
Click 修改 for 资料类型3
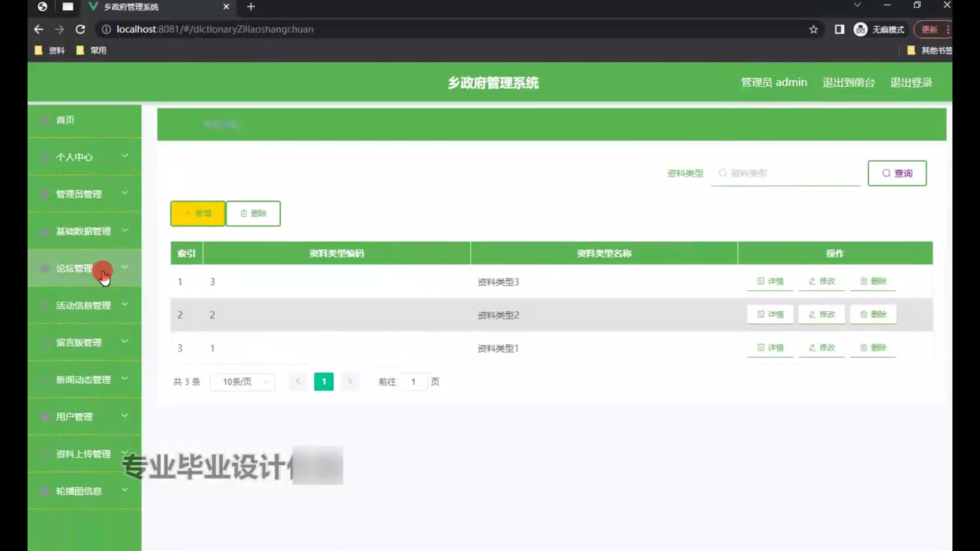pyautogui.click(x=822, y=281)
